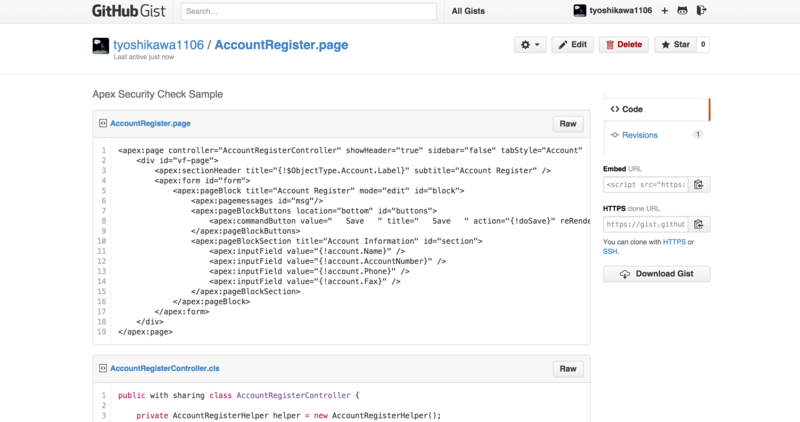Open AccountRegister.page file header link
Image resolution: width=800 pixels, height=422 pixels.
tap(151, 123)
